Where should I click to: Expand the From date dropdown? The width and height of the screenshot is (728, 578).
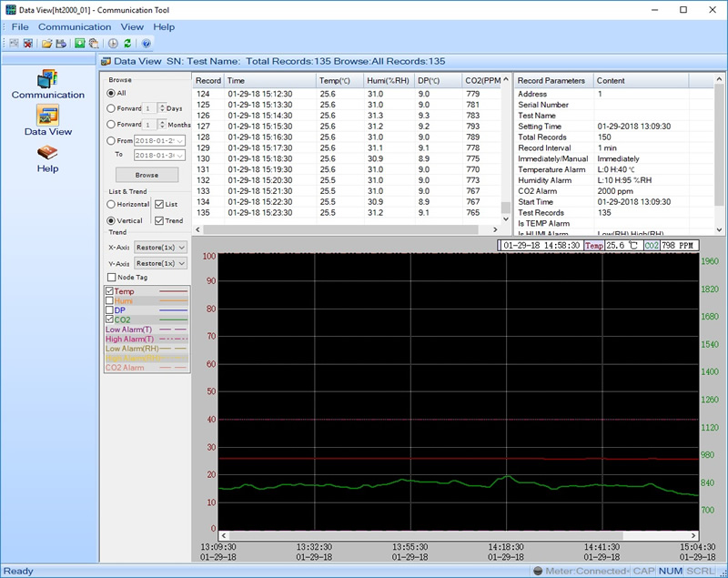[x=181, y=141]
